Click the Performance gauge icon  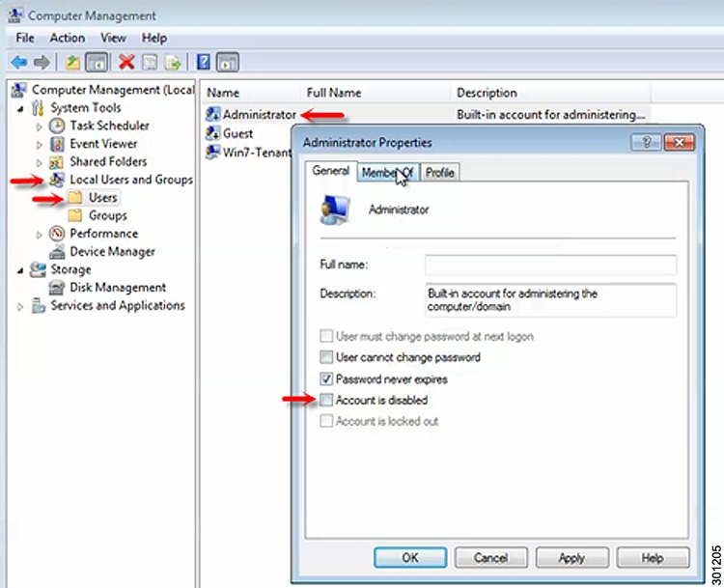pyautogui.click(x=57, y=234)
